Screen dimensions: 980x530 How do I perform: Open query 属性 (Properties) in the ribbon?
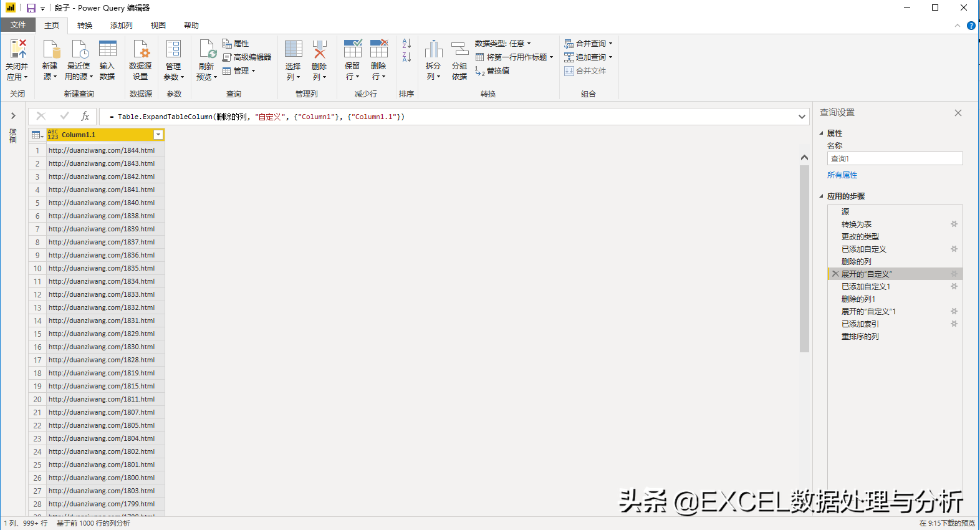pos(236,44)
